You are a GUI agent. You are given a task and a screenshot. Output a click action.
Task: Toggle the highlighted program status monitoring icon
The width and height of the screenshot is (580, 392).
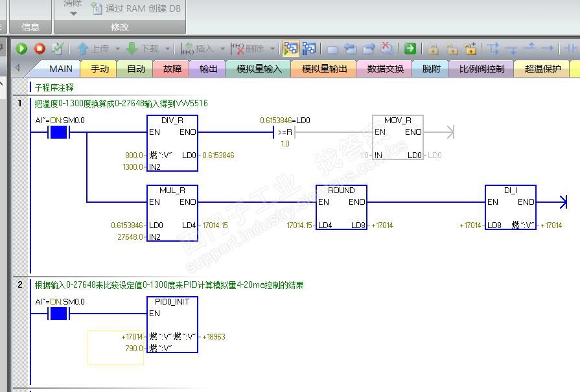(x=291, y=49)
